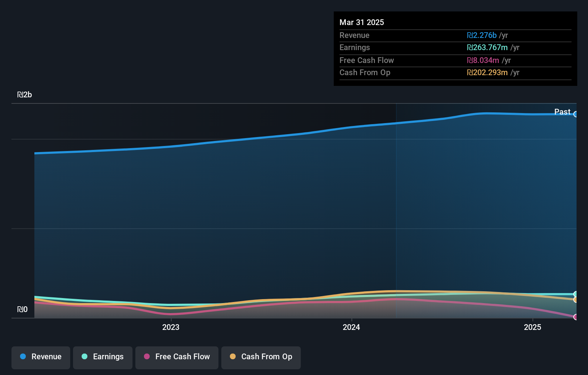Click the Revenue value ₪2.276b in tooltip
This screenshot has height=375, width=588.
click(x=482, y=35)
